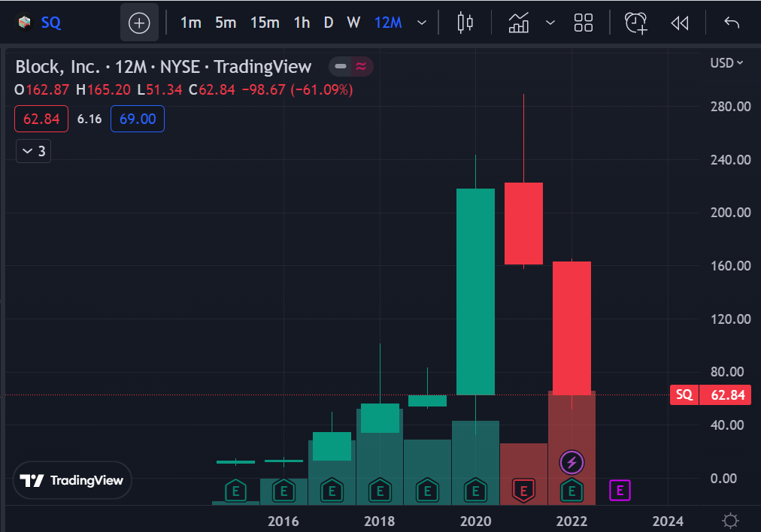Click the 2022 time axis label
The image size is (761, 532).
572,521
